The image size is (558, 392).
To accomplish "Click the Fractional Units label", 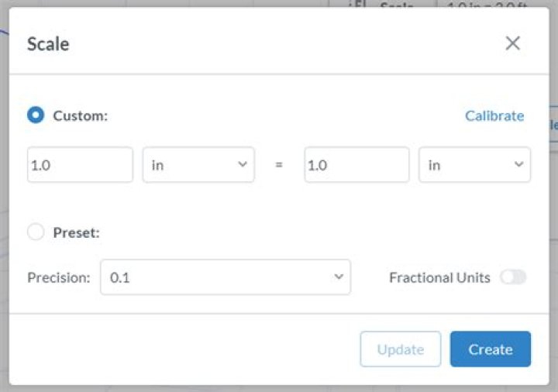I will coord(439,277).
